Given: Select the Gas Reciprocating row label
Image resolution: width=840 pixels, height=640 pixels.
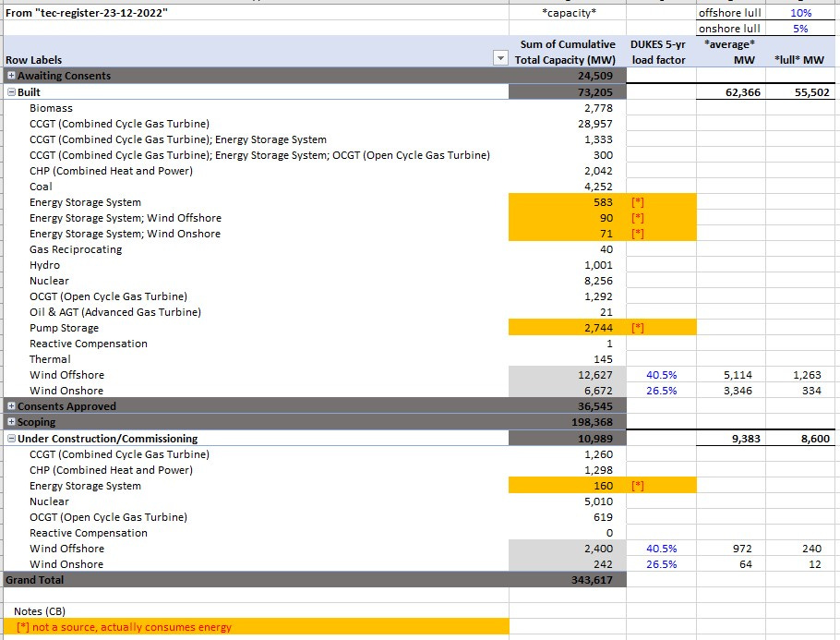Looking at the screenshot, I should click(76, 249).
